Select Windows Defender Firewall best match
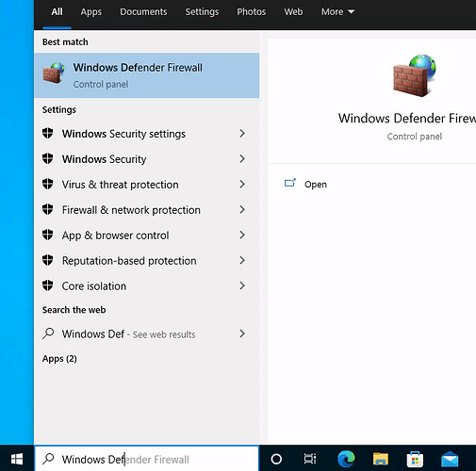This screenshot has width=476, height=471. point(147,75)
